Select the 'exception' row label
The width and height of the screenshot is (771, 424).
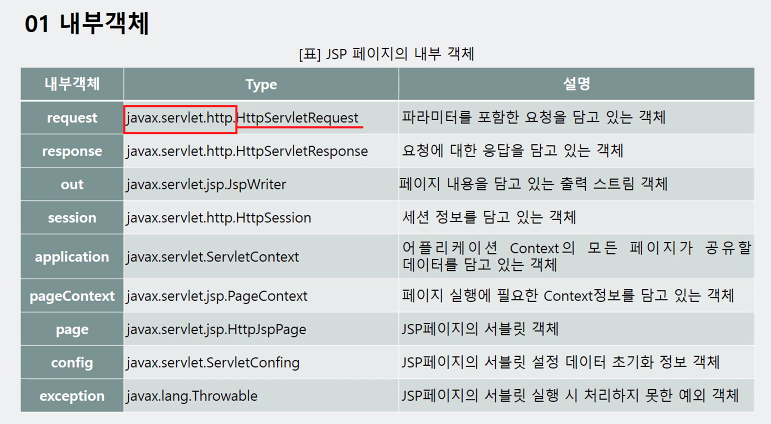coord(72,396)
